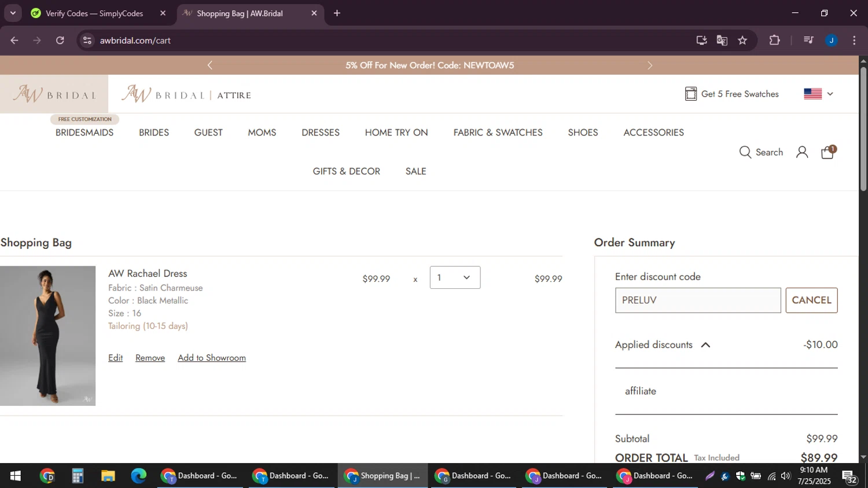Screen dimensions: 868x488
Task: View site information icon beside the URL
Action: [87, 41]
